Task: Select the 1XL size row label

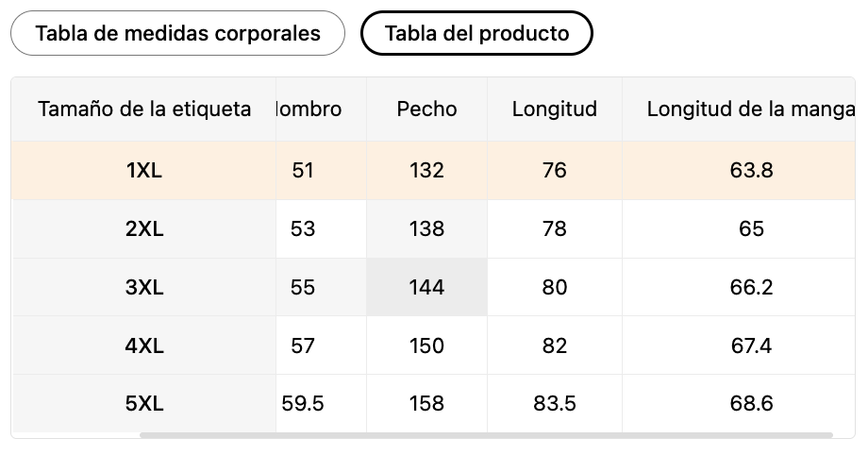Action: (144, 170)
